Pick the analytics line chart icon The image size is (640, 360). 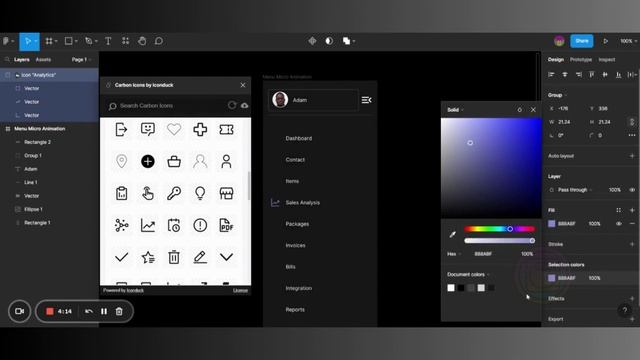tap(148, 225)
